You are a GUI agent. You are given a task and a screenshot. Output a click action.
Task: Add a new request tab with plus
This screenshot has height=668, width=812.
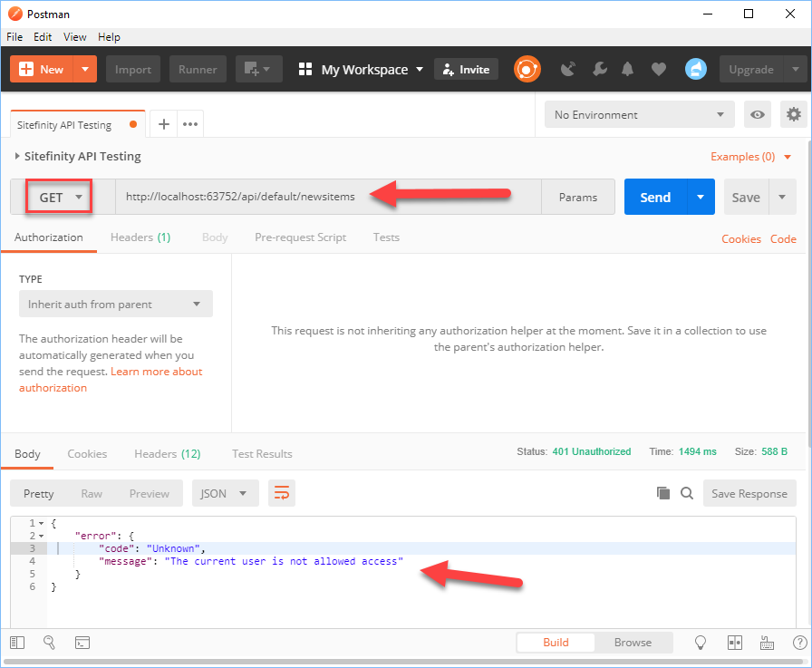pyautogui.click(x=164, y=124)
